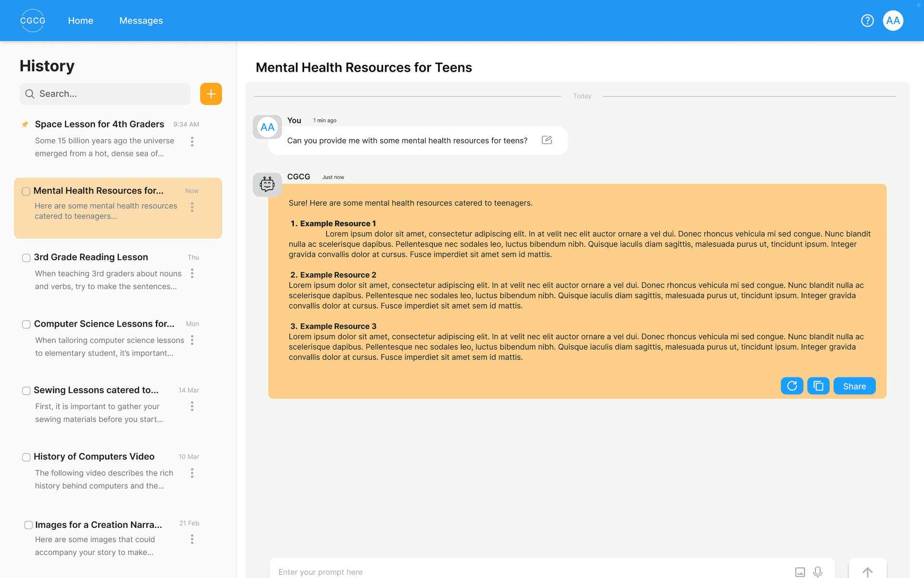Viewport: 924px width, 578px height.
Task: Open three-dot menu for Computer Science Lessons
Action: coord(192,341)
